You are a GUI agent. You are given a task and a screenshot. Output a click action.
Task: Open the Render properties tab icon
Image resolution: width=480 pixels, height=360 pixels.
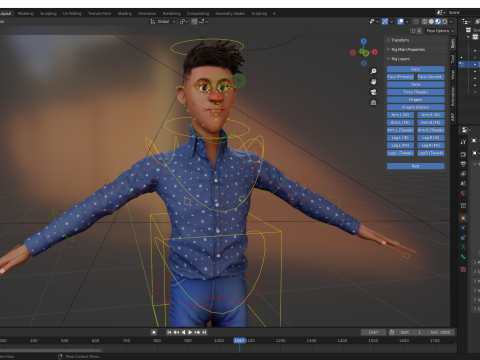pos(463,154)
